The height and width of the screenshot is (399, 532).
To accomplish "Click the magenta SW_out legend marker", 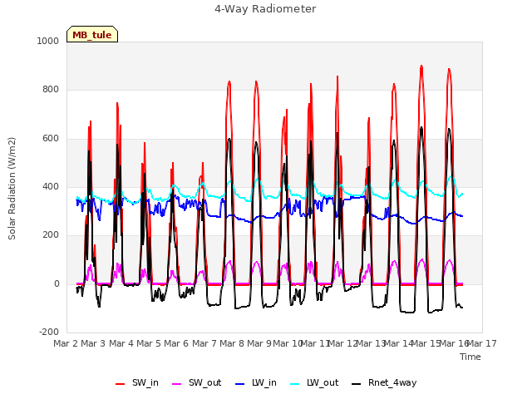I will pos(177,384).
